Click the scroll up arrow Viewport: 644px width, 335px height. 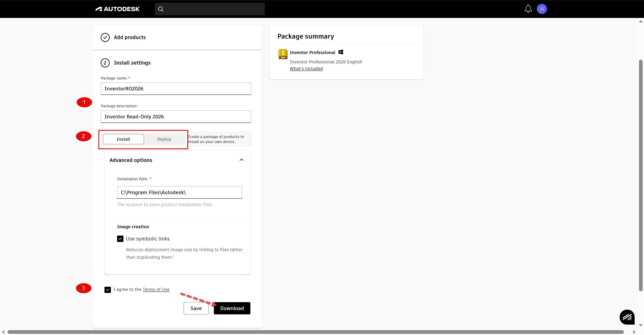tap(640, 21)
